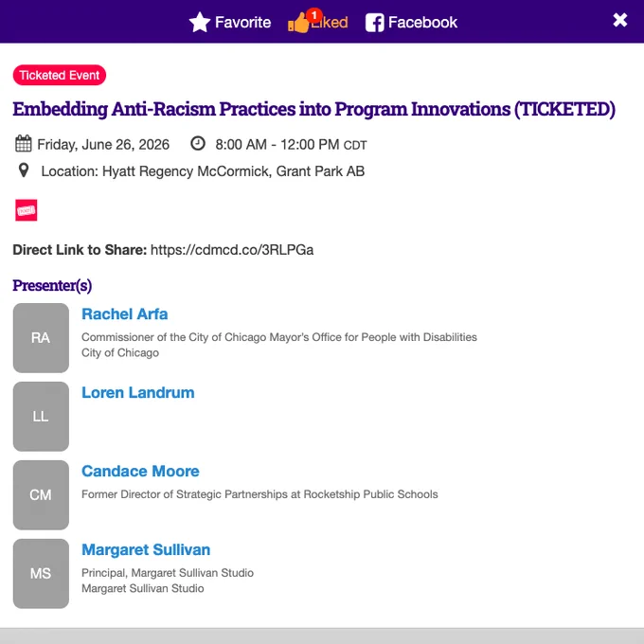Click the Facebook logo icon

point(375,23)
